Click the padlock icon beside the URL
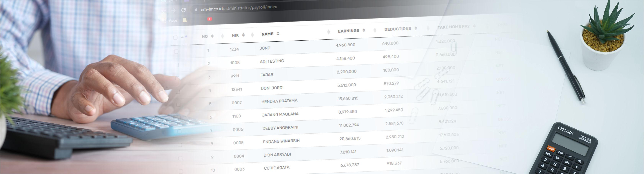Viewport: 644px width, 174px height. point(196,10)
